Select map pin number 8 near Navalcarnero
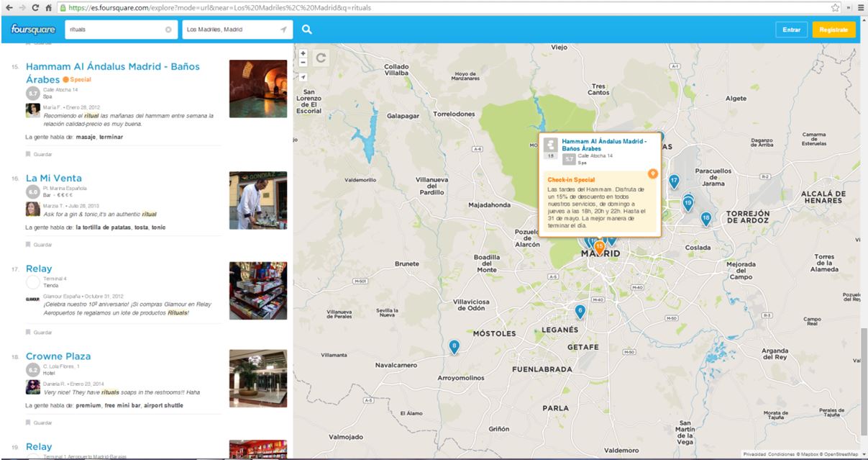This screenshot has height=460, width=868. coord(454,346)
